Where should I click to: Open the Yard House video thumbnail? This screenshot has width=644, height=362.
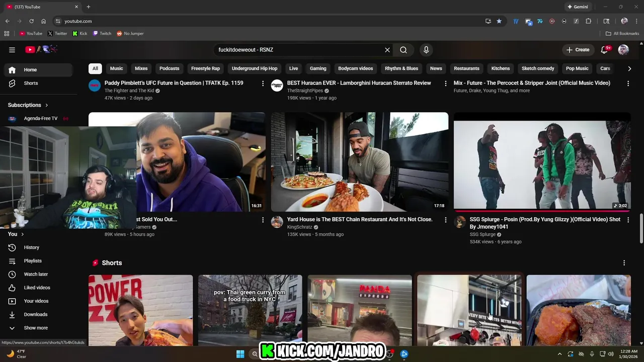click(x=360, y=162)
